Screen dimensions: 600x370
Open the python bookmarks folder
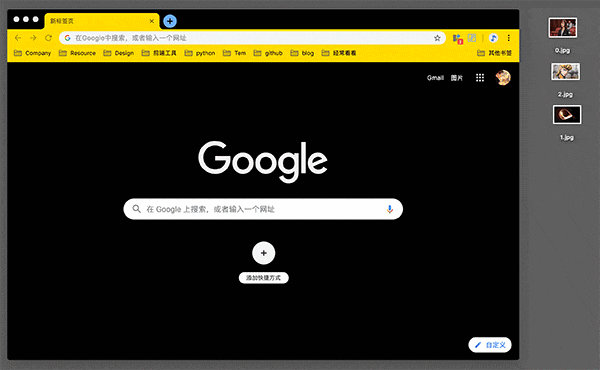click(x=200, y=53)
